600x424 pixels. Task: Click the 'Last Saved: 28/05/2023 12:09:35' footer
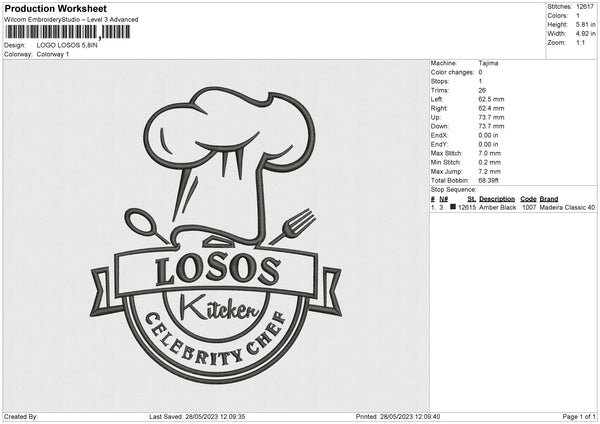coord(197,416)
